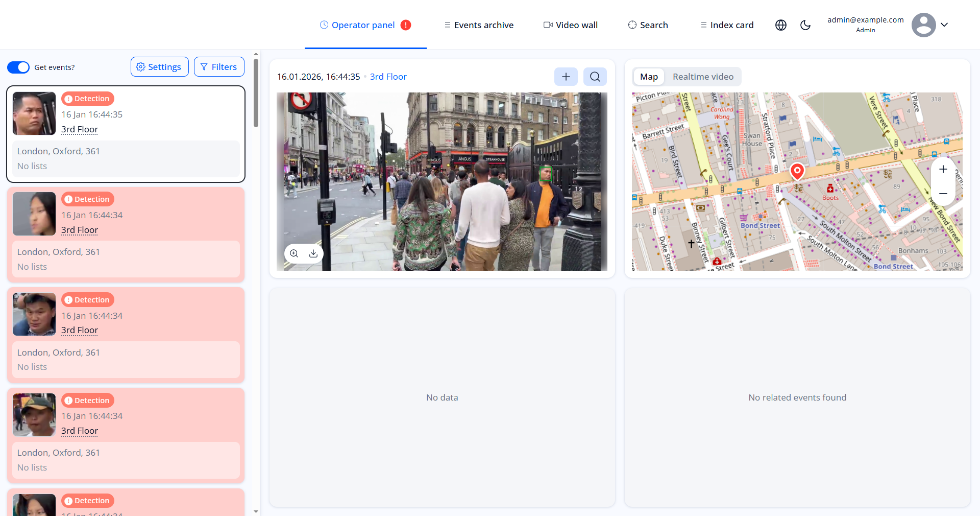The image size is (980, 516).
Task: Click the 3rd Floor camera link
Action: pyautogui.click(x=388, y=77)
